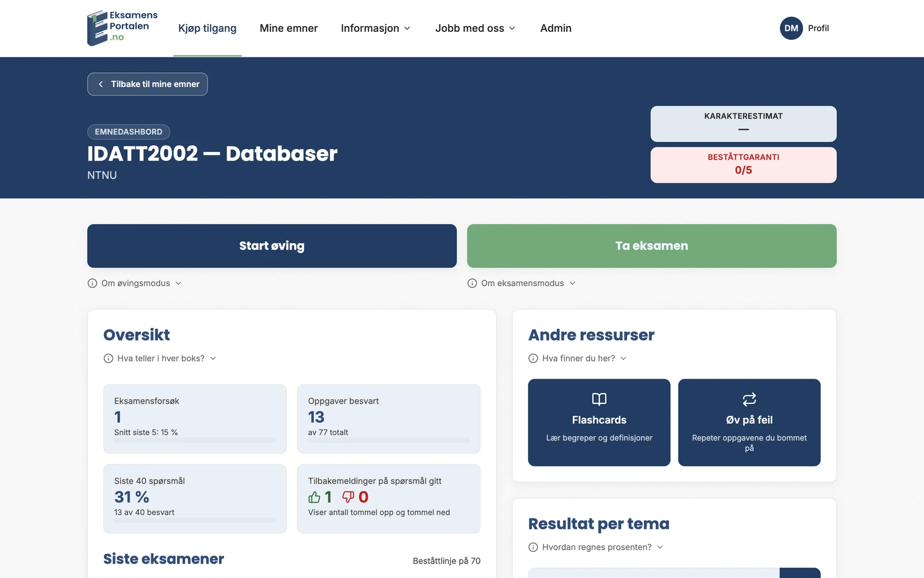
Task: Click the DM profile avatar
Action: tap(791, 28)
